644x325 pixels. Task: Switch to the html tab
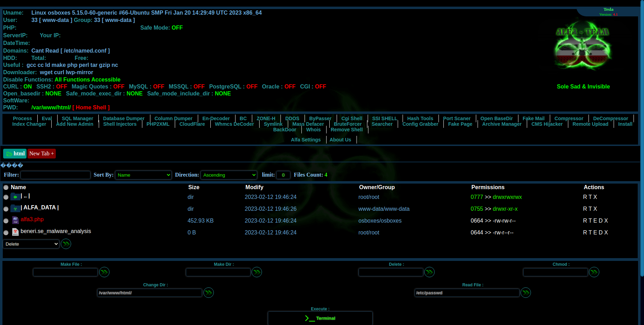click(15, 154)
